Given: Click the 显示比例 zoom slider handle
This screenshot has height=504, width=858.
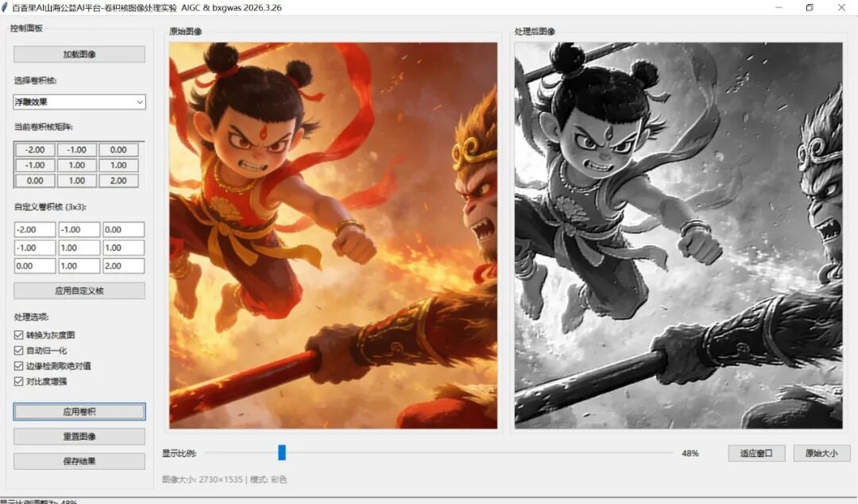Looking at the screenshot, I should pyautogui.click(x=282, y=452).
